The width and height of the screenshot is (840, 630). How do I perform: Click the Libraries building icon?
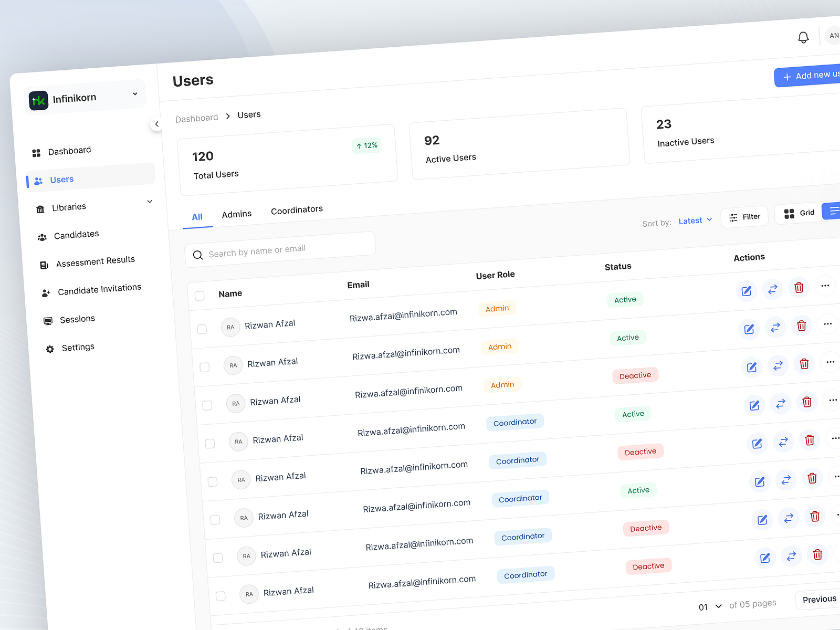40,209
